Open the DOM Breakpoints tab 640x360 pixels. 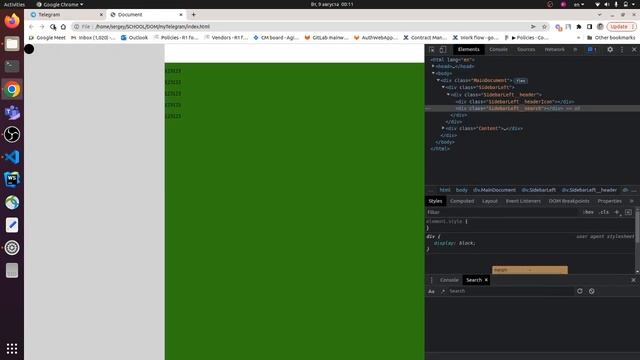(x=569, y=201)
